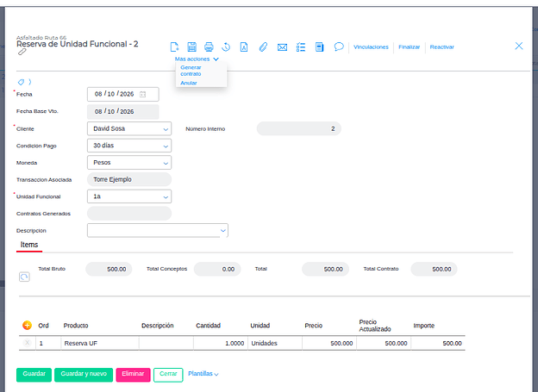Screen dimensions: 538x392
Task: Open the Moneda dropdown showing Pesos
Action: point(129,163)
